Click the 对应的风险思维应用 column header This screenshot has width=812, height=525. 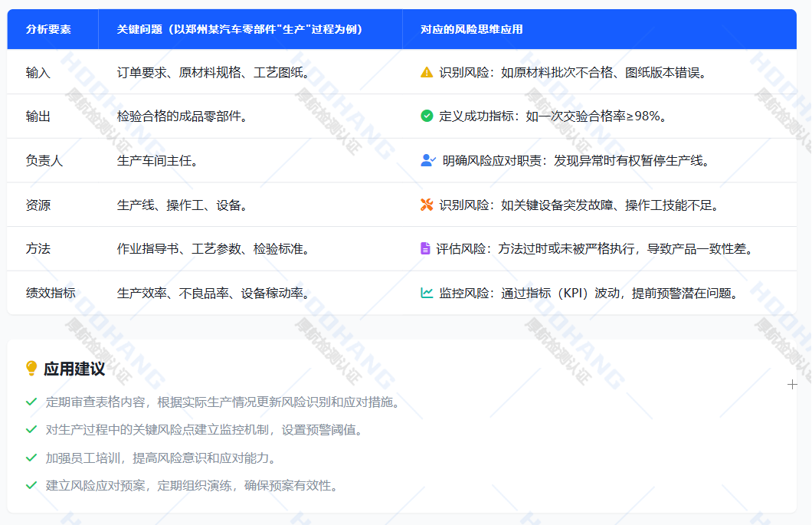pyautogui.click(x=471, y=29)
